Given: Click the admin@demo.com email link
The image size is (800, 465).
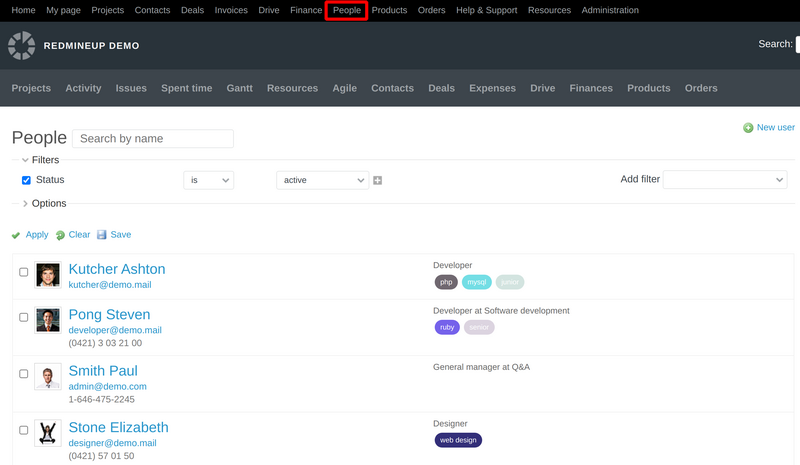Looking at the screenshot, I should point(107,386).
